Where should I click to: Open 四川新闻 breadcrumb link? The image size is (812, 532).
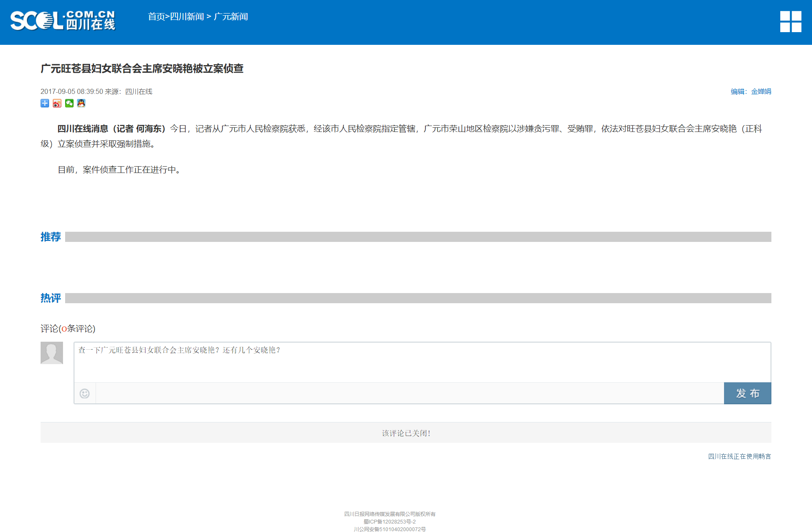coord(187,16)
